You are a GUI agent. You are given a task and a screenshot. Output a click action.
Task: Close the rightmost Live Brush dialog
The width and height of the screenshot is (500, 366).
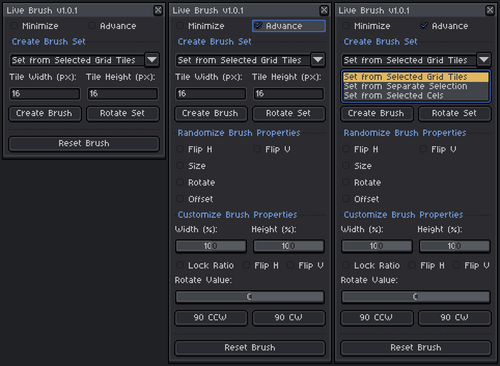pyautogui.click(x=490, y=10)
